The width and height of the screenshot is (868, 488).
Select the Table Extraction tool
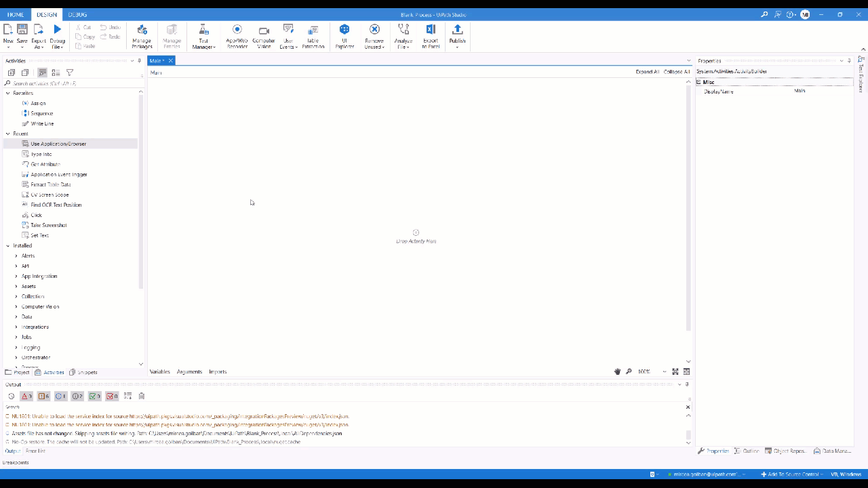point(313,37)
